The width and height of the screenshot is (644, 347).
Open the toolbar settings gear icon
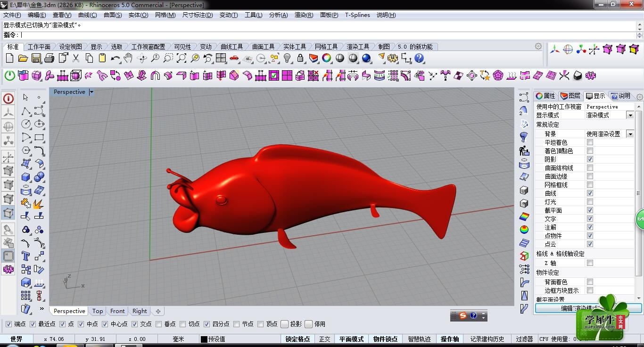(538, 46)
